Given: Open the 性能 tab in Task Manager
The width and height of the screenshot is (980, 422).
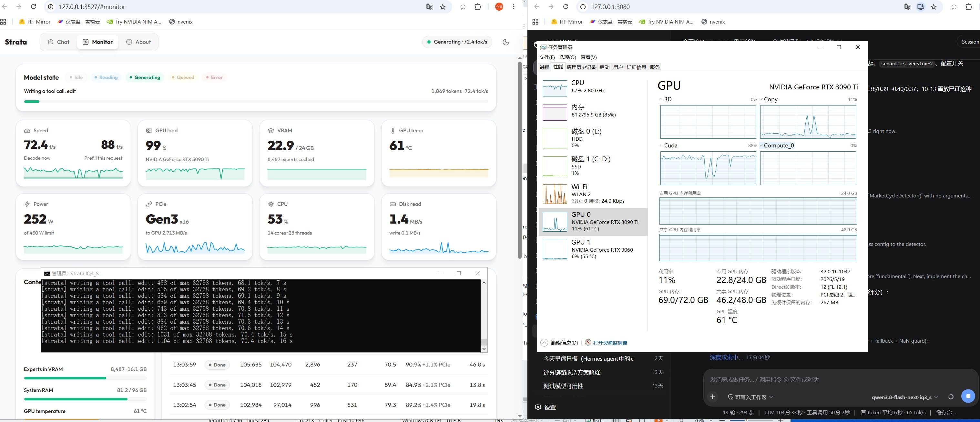Looking at the screenshot, I should click(x=558, y=67).
